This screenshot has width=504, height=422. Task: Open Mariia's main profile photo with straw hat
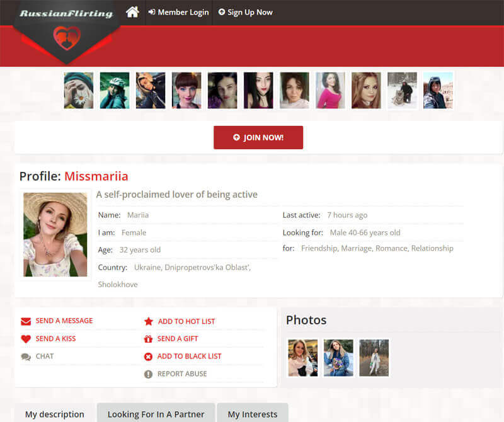[x=55, y=234]
